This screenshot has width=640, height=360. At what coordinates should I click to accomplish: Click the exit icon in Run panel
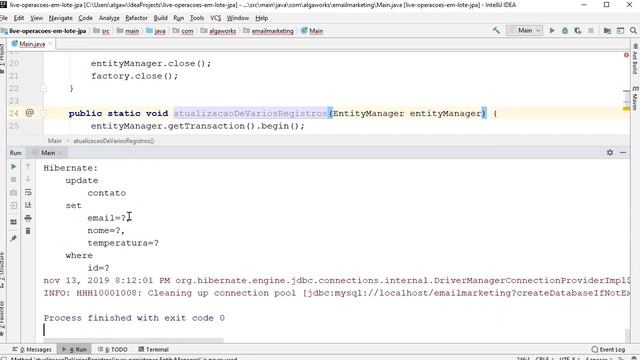(x=13, y=205)
